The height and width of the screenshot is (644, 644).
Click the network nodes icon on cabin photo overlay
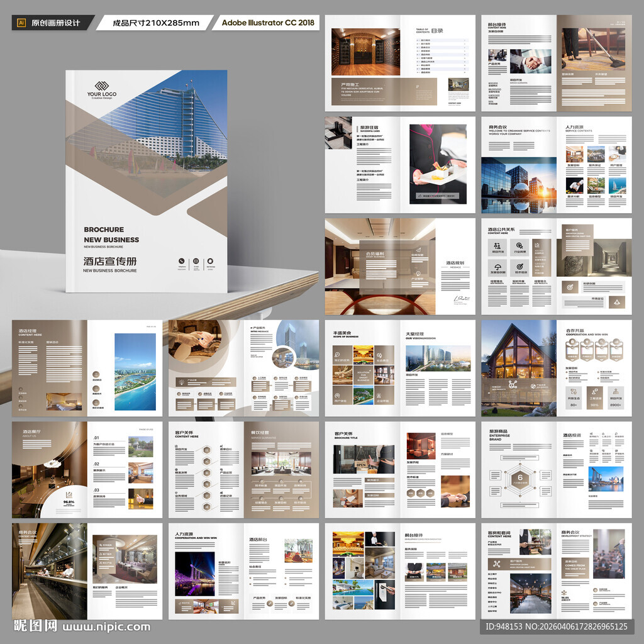[513, 384]
